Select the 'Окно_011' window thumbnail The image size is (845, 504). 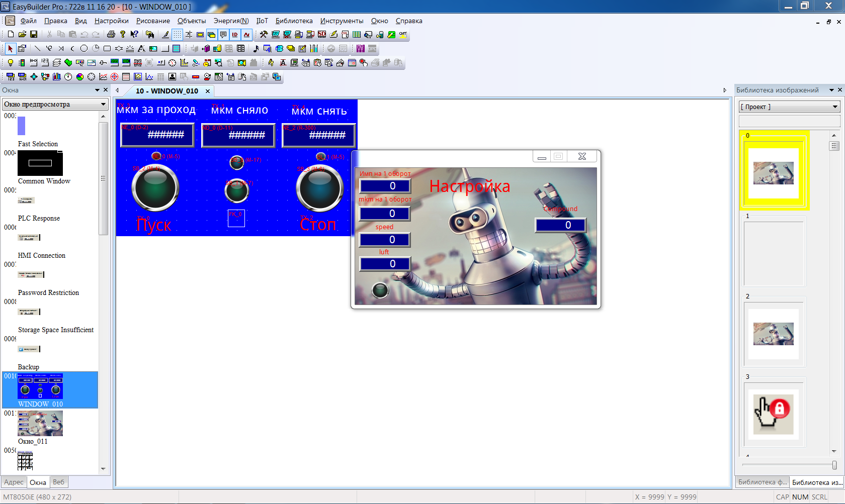(x=40, y=423)
